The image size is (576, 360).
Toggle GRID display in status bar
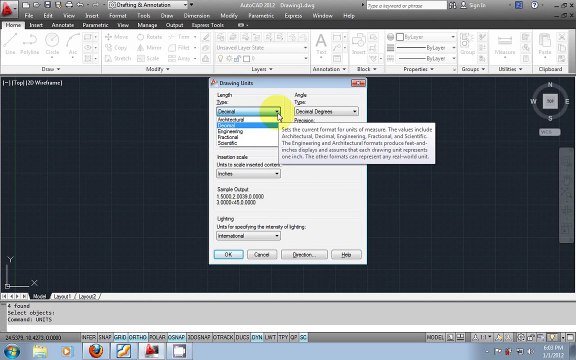[x=120, y=337]
